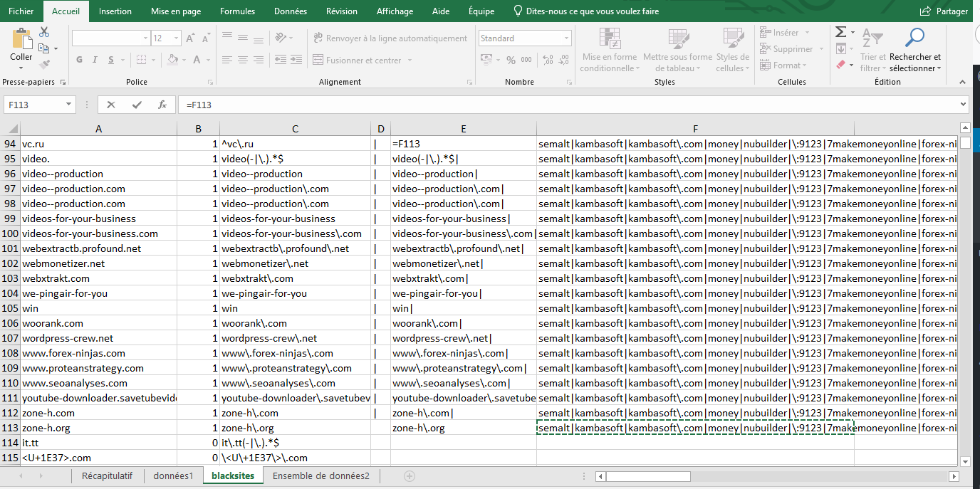This screenshot has height=489, width=980.
Task: Click the thousands separator 000 icon
Action: (527, 61)
